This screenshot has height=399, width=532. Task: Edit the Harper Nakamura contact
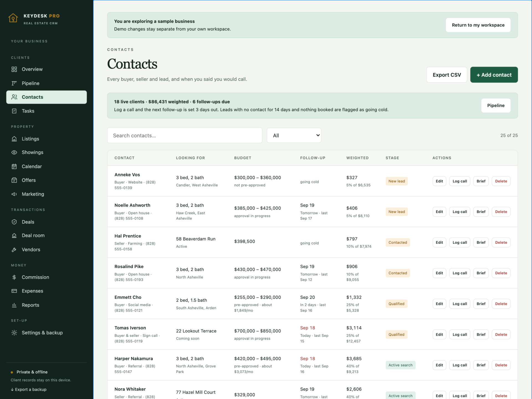click(x=439, y=365)
